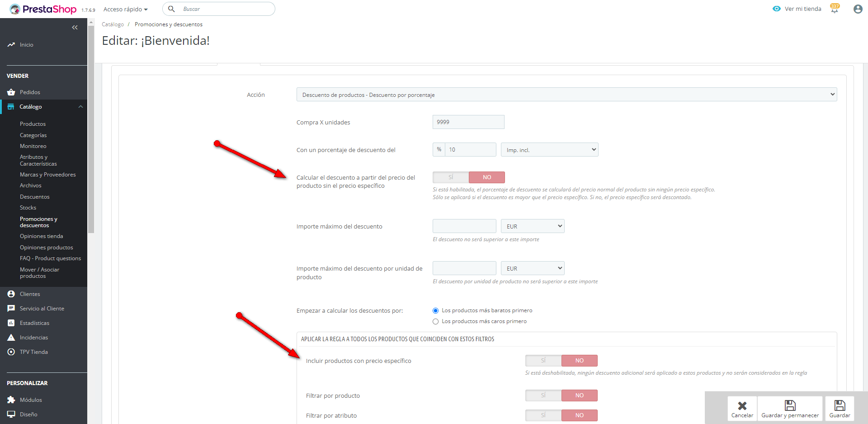
Task: Open the 'Ver mi tienda' link
Action: coord(802,9)
